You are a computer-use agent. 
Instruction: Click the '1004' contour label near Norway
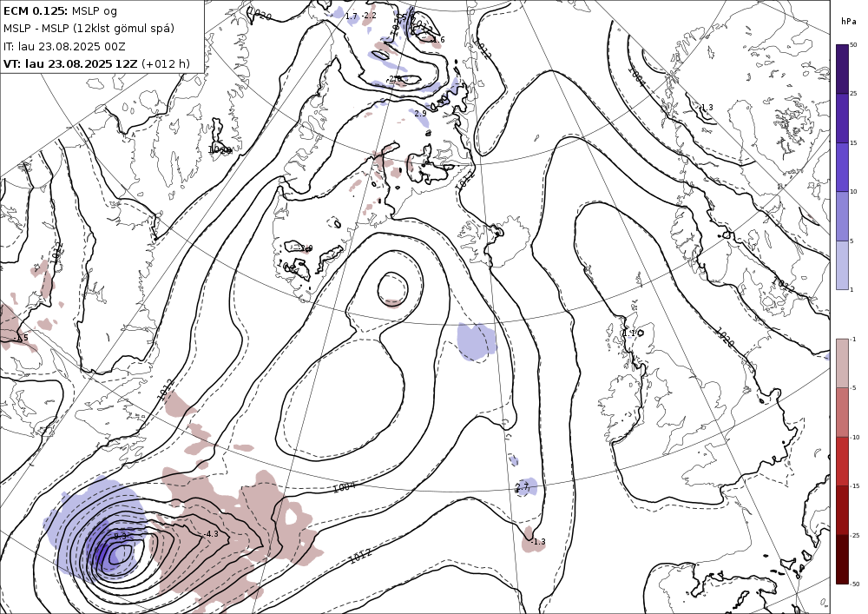pos(637,76)
